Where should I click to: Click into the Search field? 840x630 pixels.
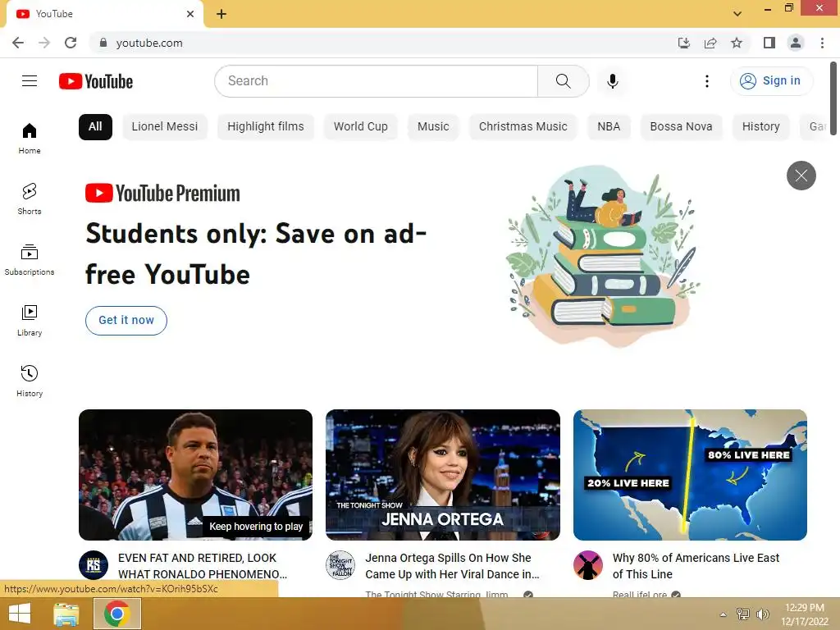coord(376,81)
